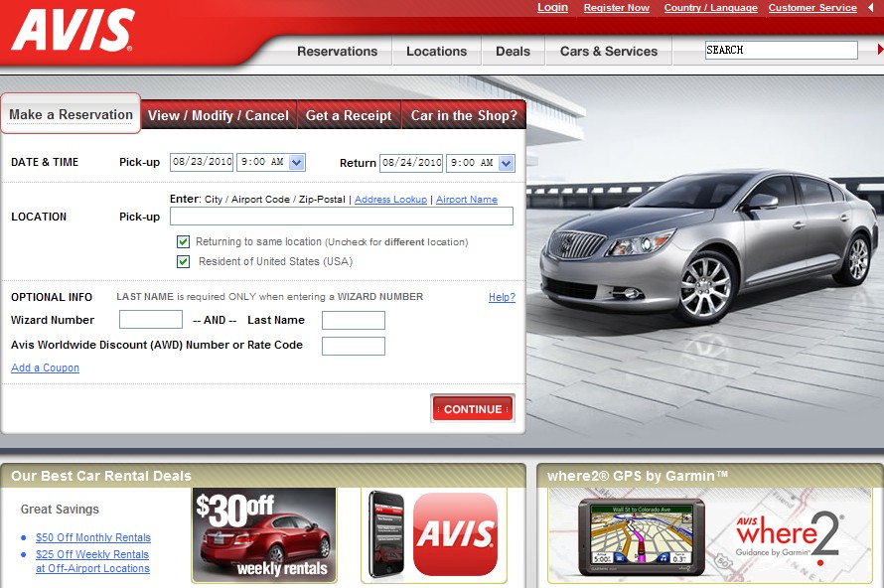
Task: Switch to View / Modify / Cancel tab
Action: click(x=219, y=116)
